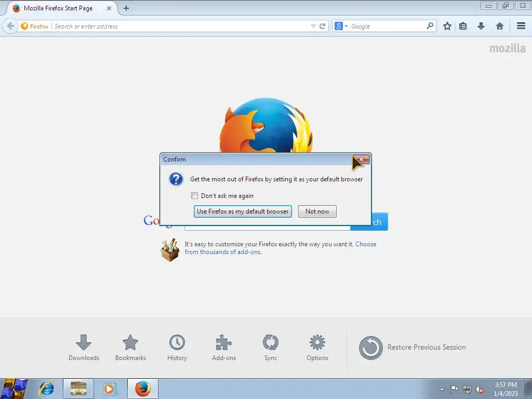
Task: Click Firefox icon in taskbar
Action: coord(143,389)
